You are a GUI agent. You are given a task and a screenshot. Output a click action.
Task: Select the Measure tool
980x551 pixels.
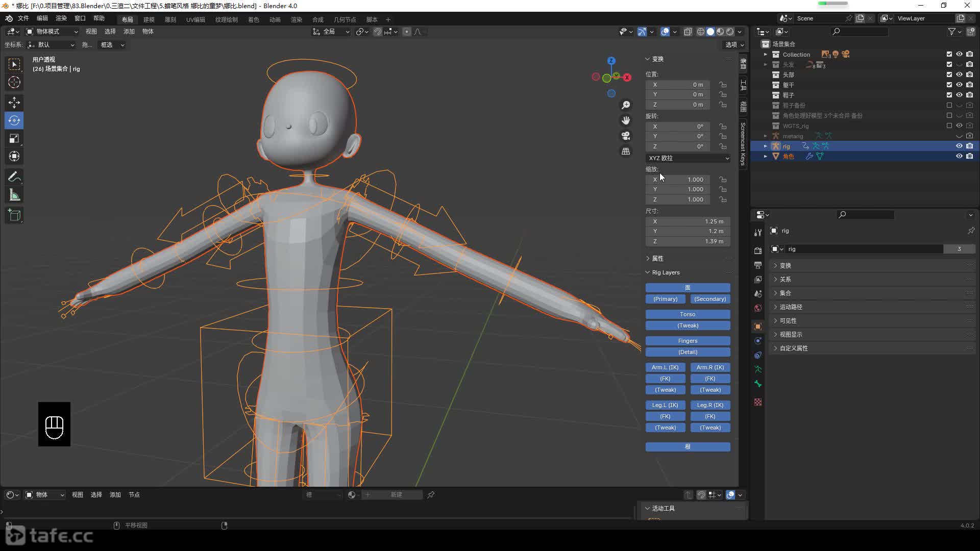click(14, 195)
